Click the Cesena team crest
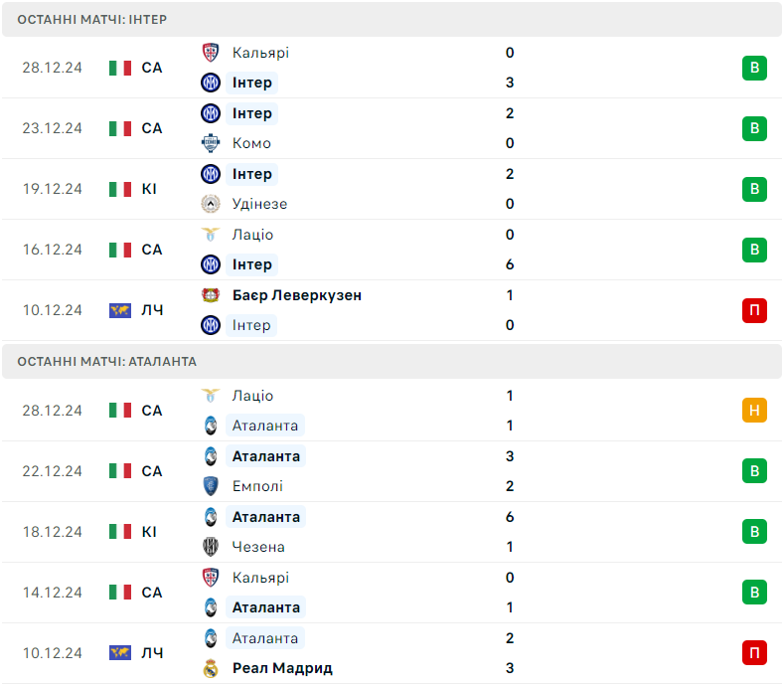The image size is (784, 686). pyautogui.click(x=210, y=547)
